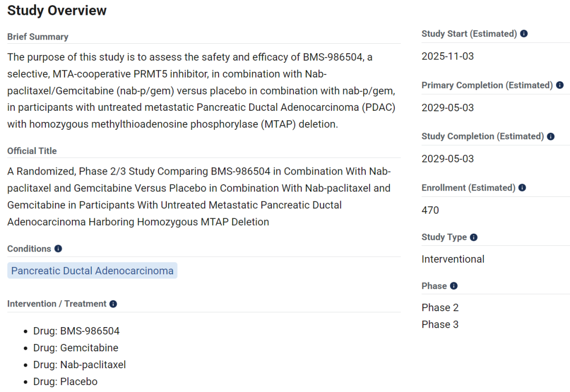Image resolution: width=570 pixels, height=392 pixels.
Task: Click the Official Title section label
Action: [32, 151]
